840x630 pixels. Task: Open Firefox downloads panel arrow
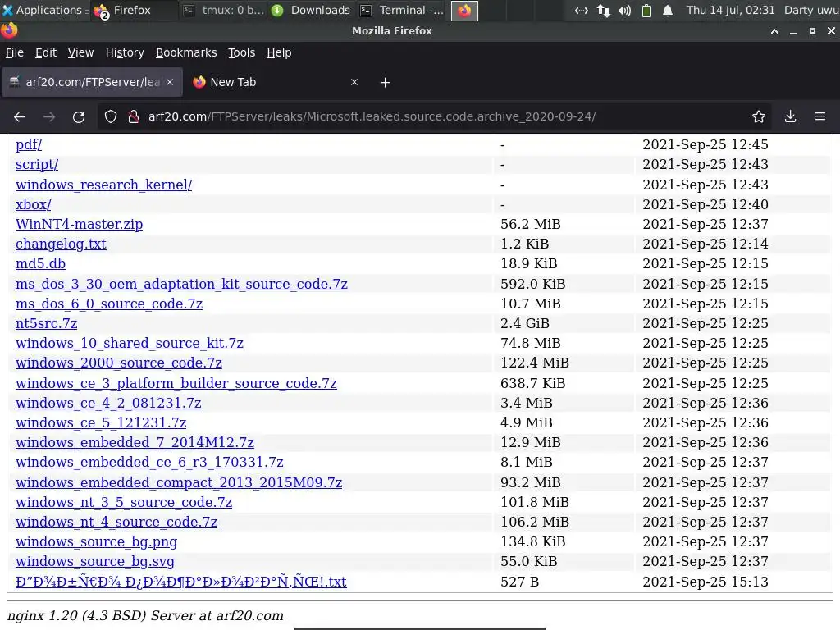[790, 116]
